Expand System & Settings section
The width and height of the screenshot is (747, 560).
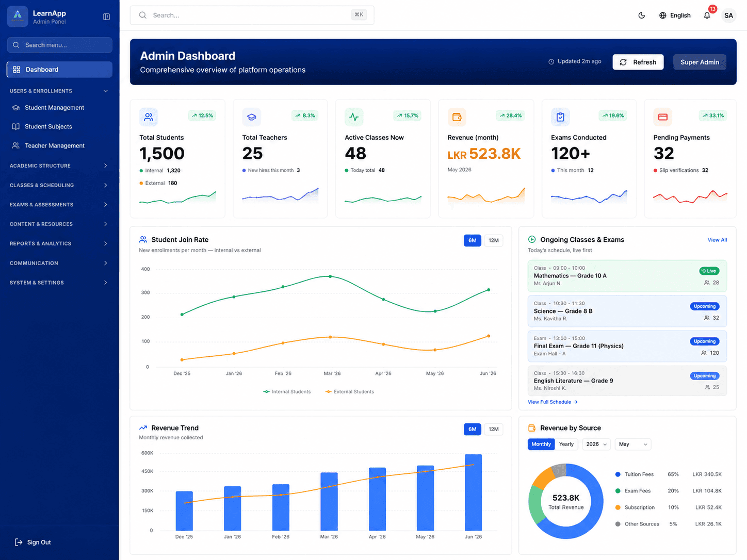[x=59, y=283]
